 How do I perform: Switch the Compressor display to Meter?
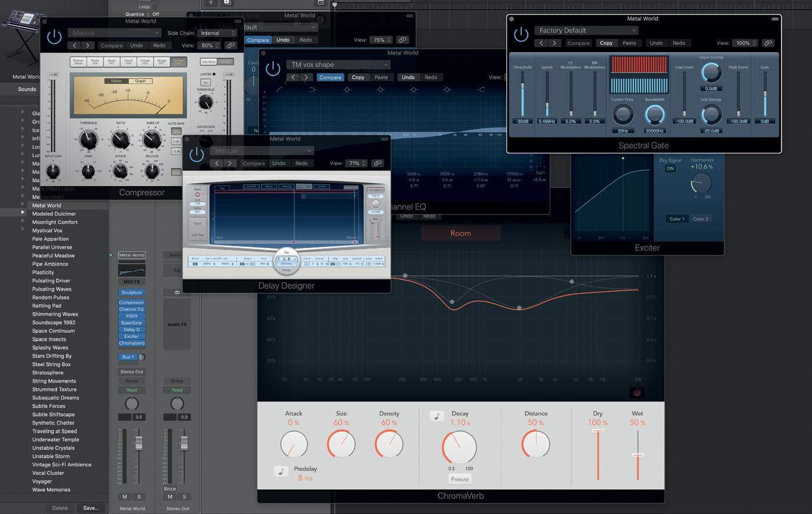[117, 81]
